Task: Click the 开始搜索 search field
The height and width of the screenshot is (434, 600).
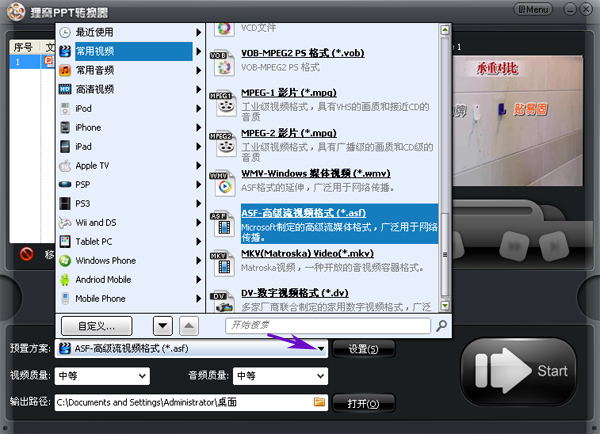Action: tap(328, 326)
